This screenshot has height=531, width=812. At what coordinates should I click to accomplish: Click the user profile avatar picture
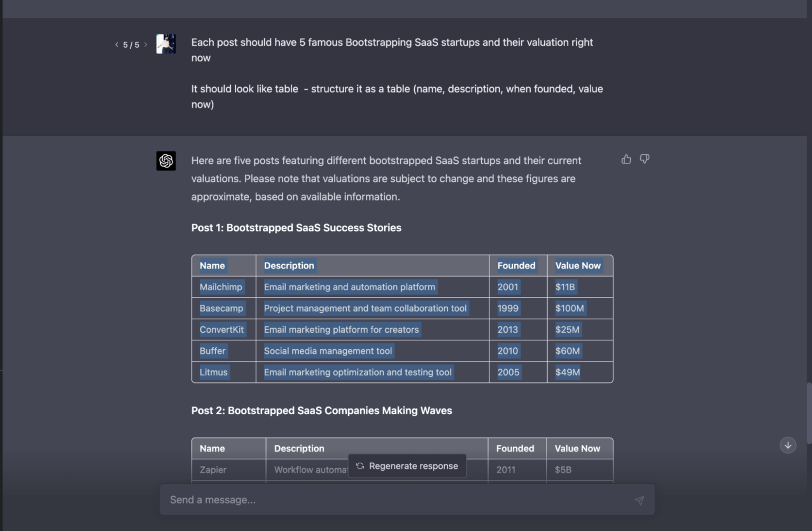[165, 44]
